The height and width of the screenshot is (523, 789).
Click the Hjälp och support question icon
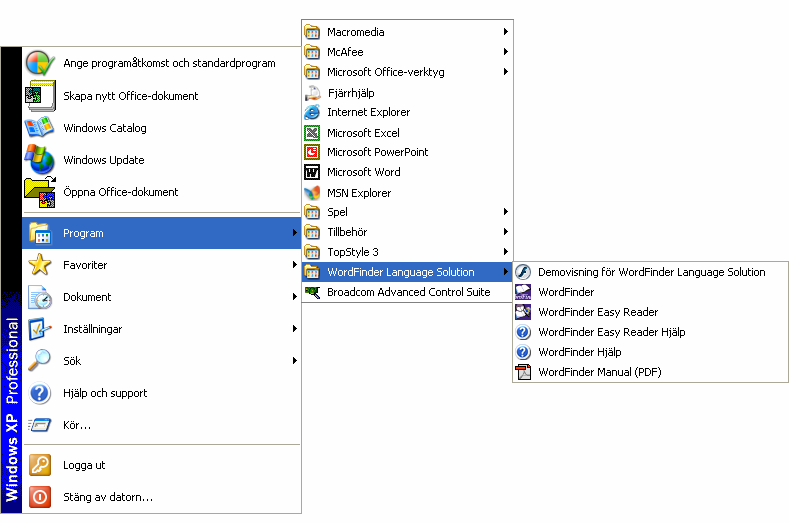click(x=40, y=393)
